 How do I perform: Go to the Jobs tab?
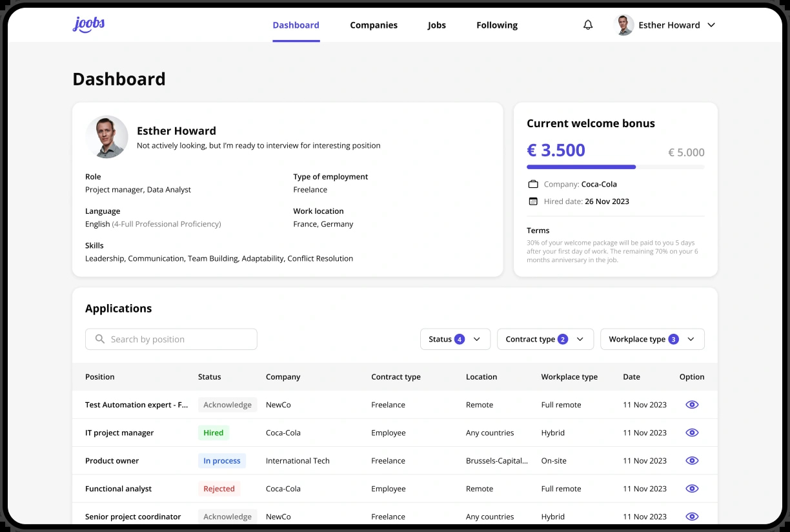pos(437,25)
